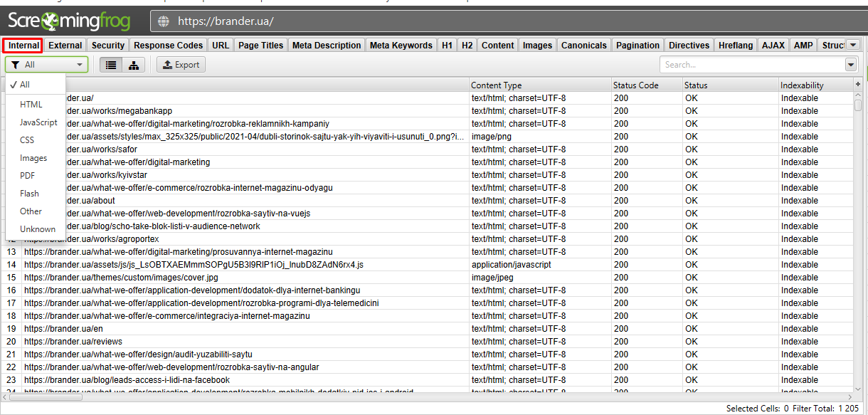Screen dimensions: 868x415
Task: Switch to list view mode
Action: pyautogui.click(x=111, y=65)
